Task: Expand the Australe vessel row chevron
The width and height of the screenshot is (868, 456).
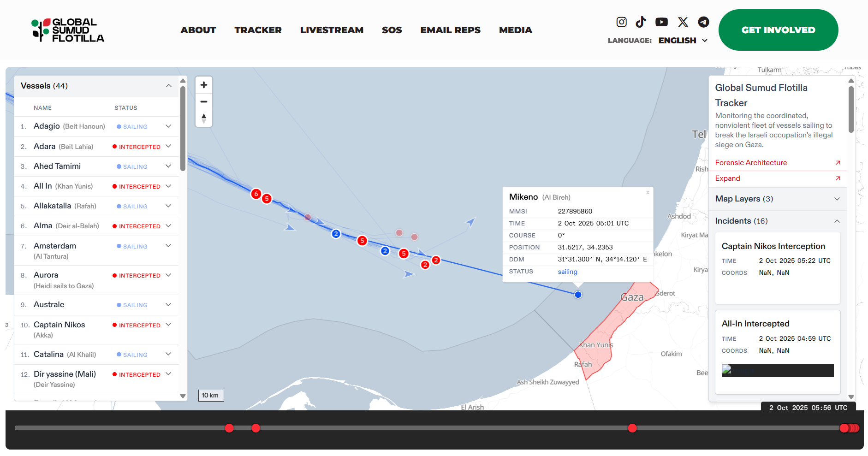Action: pyautogui.click(x=168, y=304)
